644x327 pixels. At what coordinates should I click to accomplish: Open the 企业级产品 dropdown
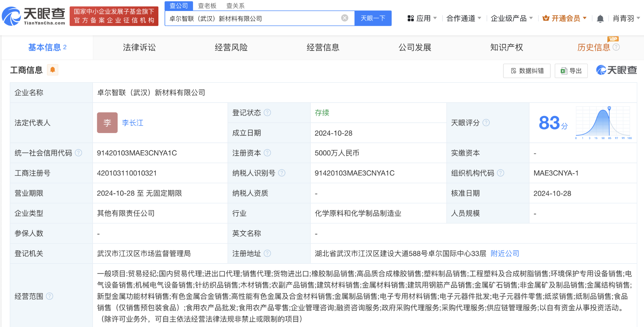(x=512, y=18)
